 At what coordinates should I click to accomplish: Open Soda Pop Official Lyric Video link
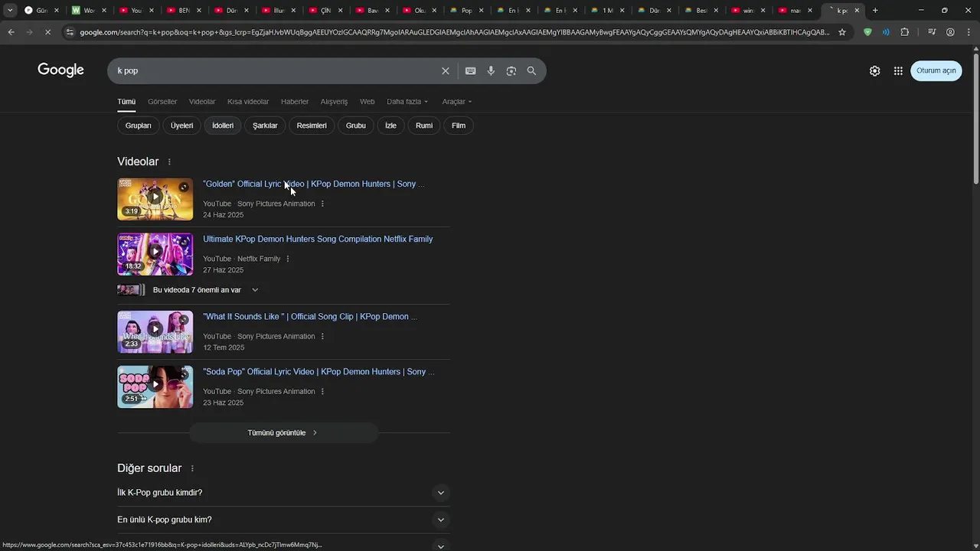tap(318, 371)
